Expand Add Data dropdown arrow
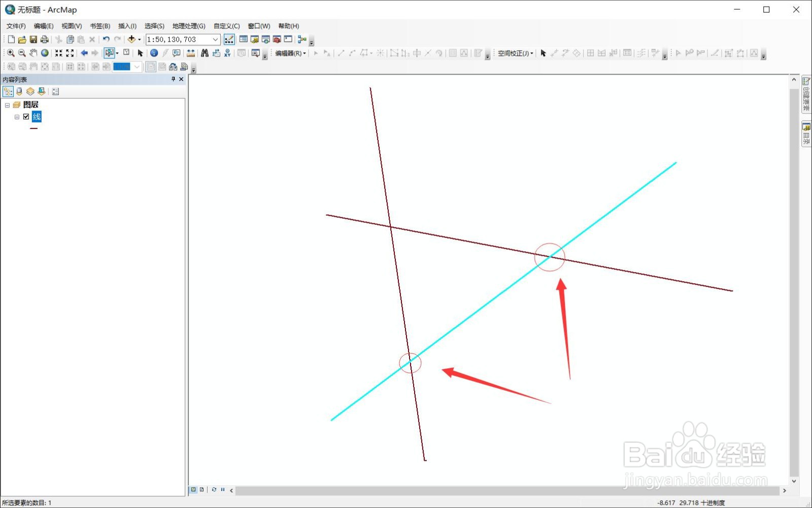The image size is (812, 508). [x=139, y=40]
